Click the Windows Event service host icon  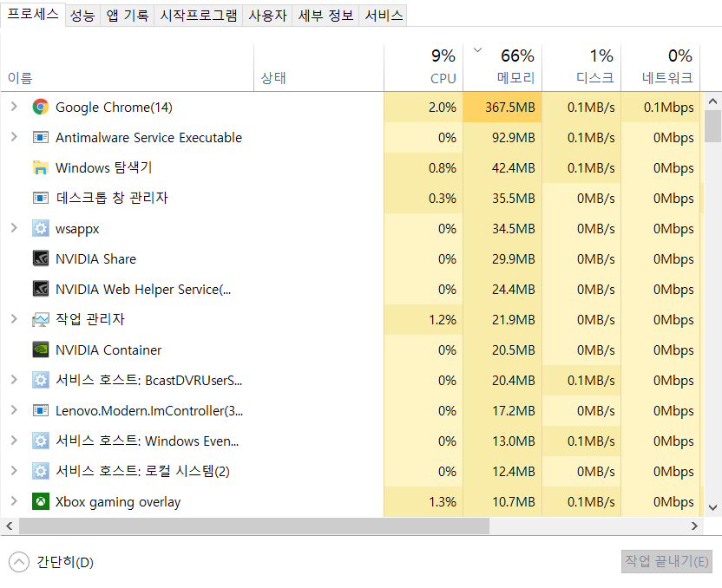point(41,441)
